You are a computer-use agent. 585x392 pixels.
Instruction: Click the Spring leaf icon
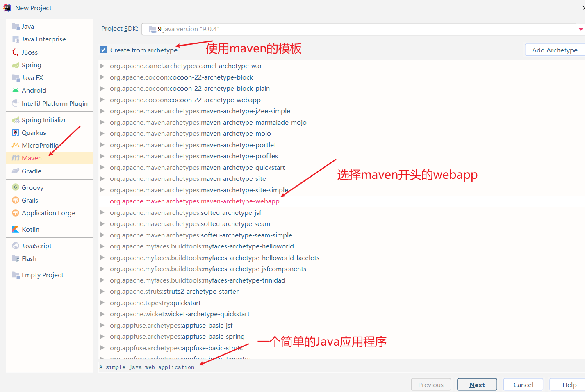(16, 65)
